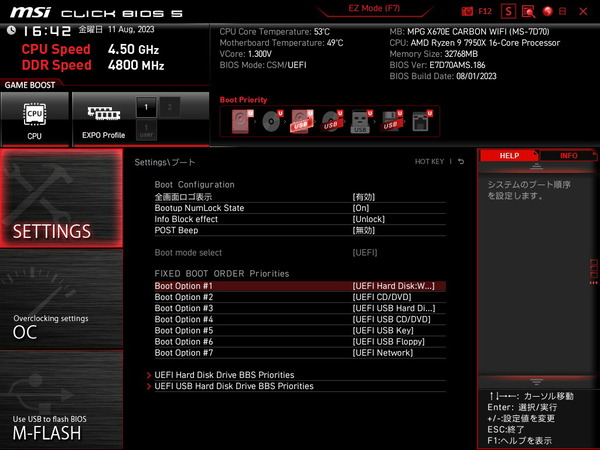600x450 pixels.
Task: Click the 4800 MHz DDR Speed value
Action: coord(136,65)
